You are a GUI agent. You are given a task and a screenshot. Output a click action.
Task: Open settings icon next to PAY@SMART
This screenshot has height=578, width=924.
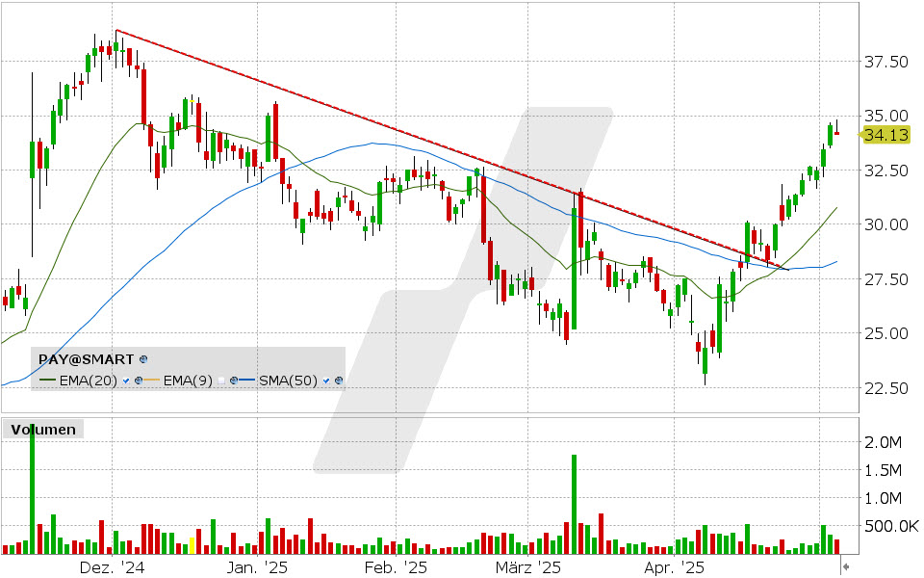[143, 359]
